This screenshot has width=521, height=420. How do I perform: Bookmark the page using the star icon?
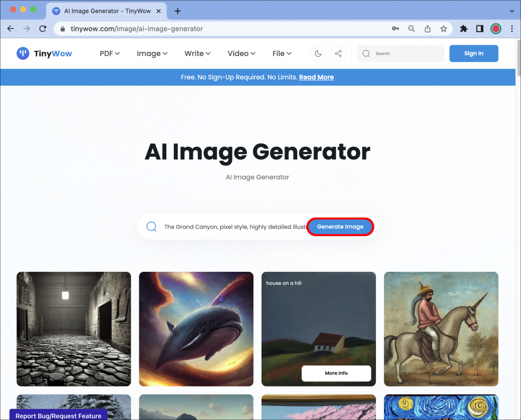(x=443, y=29)
